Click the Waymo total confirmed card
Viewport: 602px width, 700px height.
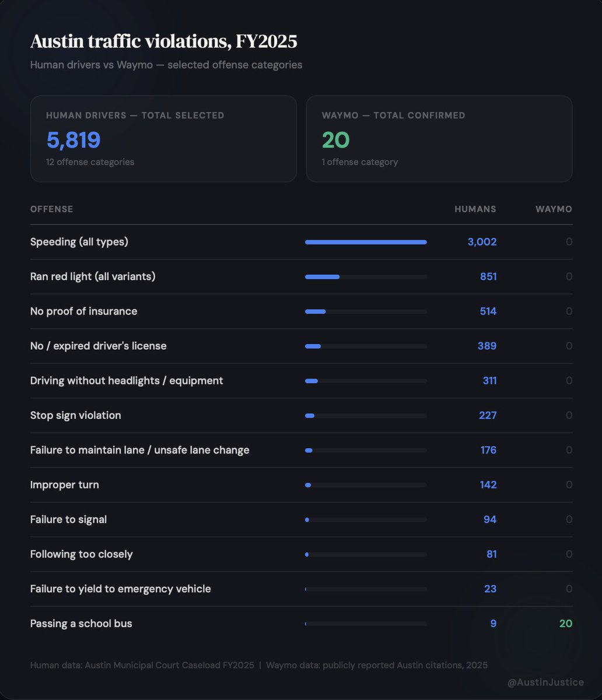click(439, 139)
